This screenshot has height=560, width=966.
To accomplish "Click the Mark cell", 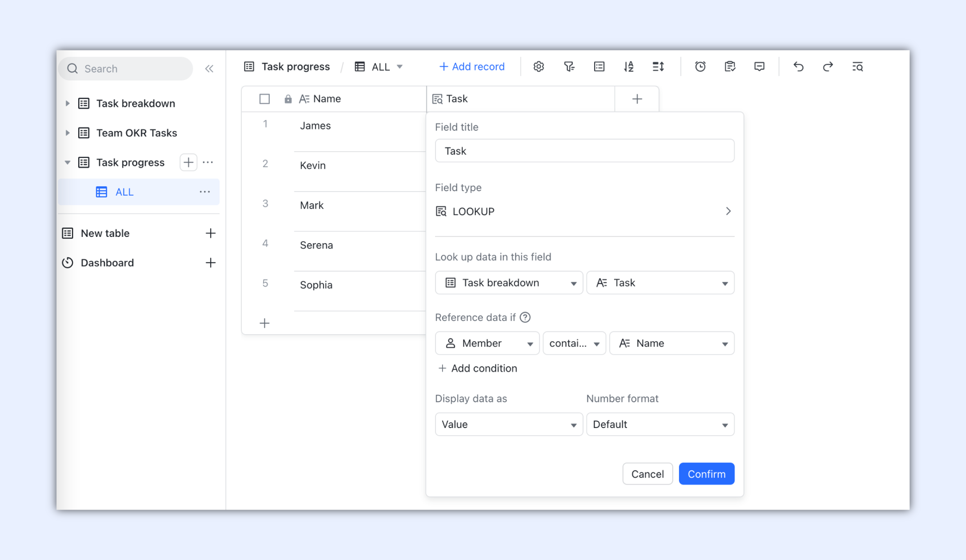I will click(360, 212).
